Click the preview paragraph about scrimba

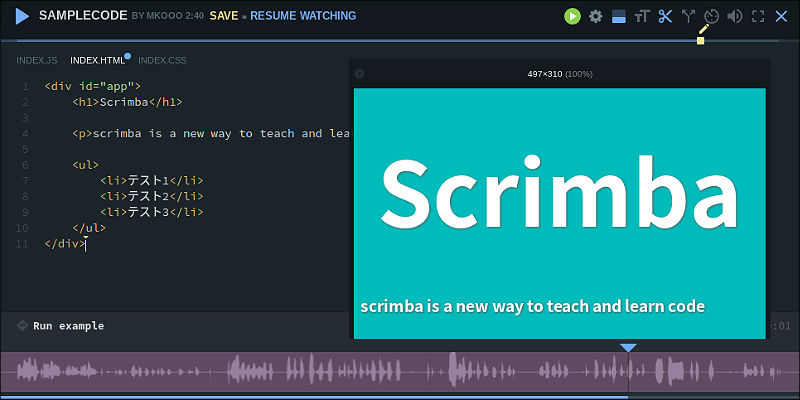pos(533,307)
